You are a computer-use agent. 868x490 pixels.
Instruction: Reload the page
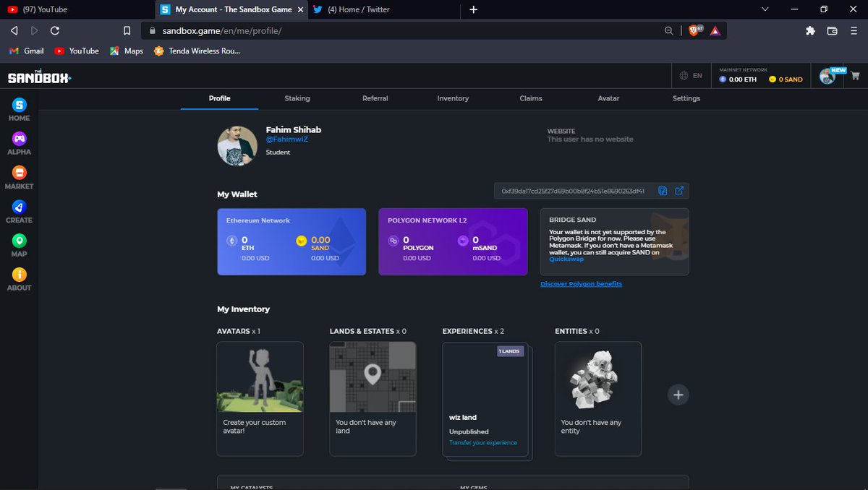click(55, 30)
